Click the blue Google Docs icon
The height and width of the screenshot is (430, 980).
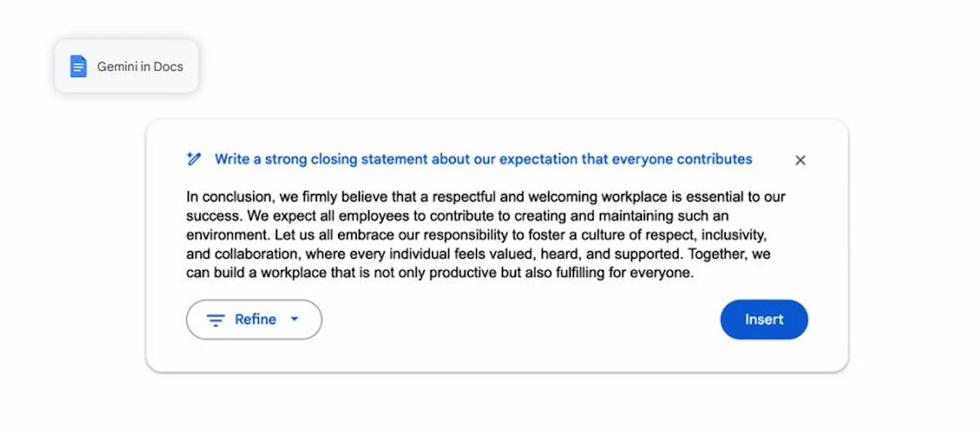point(78,67)
